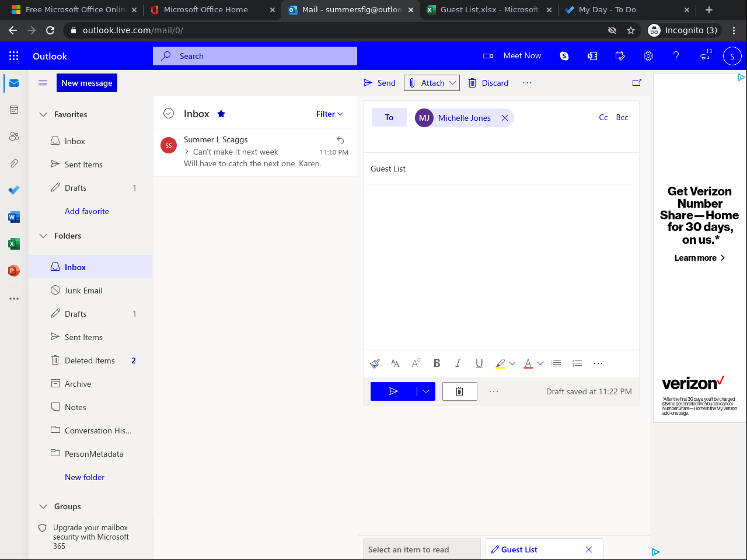Click the New message button
Viewport: 747px width, 560px height.
pyautogui.click(x=87, y=83)
